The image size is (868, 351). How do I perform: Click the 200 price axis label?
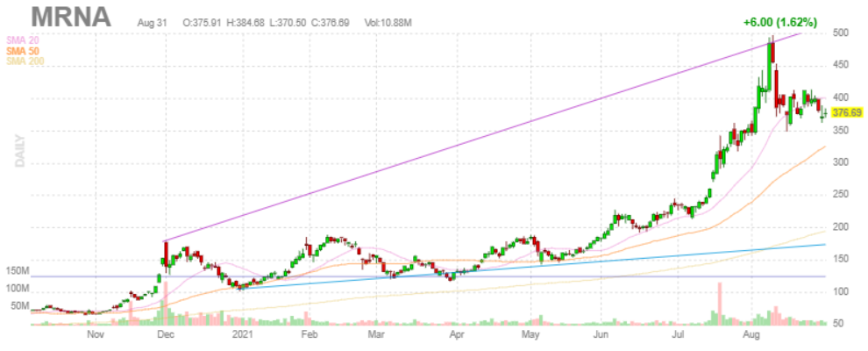[839, 227]
